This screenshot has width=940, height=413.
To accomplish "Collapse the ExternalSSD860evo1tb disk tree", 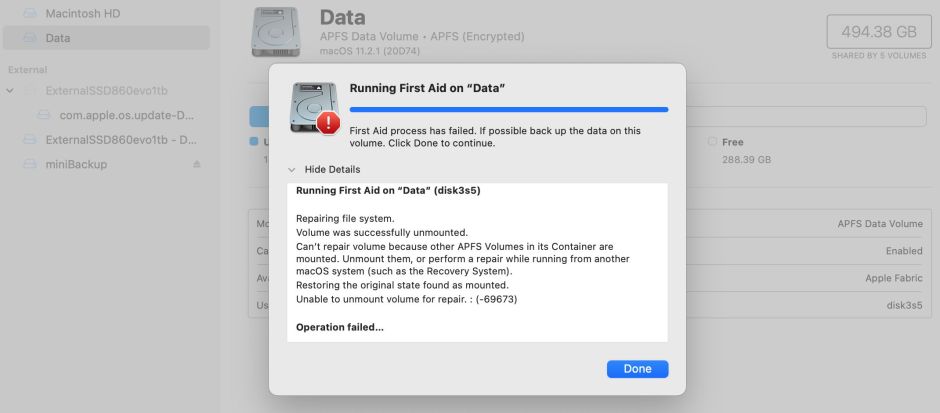I will point(10,91).
